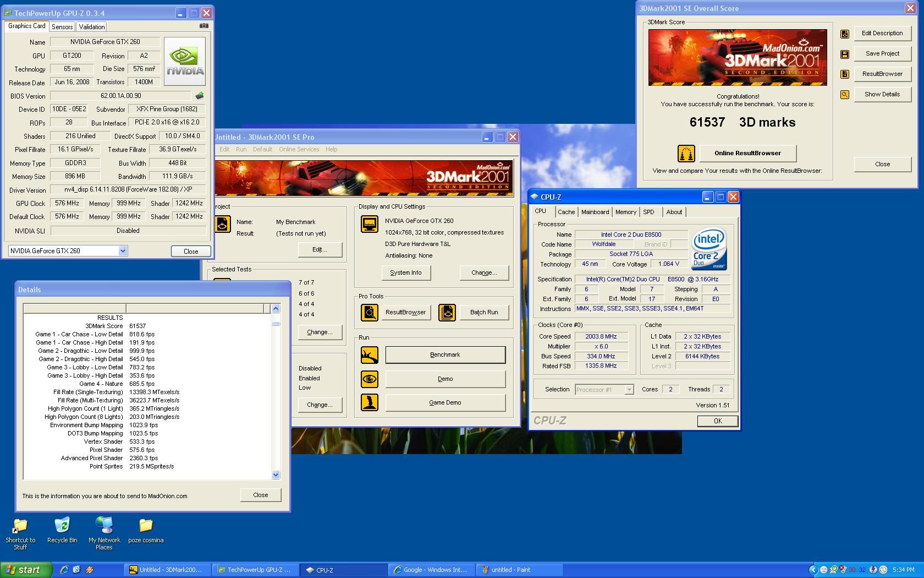Click the 3DMark2001 banner in Overall Score window

click(738, 57)
